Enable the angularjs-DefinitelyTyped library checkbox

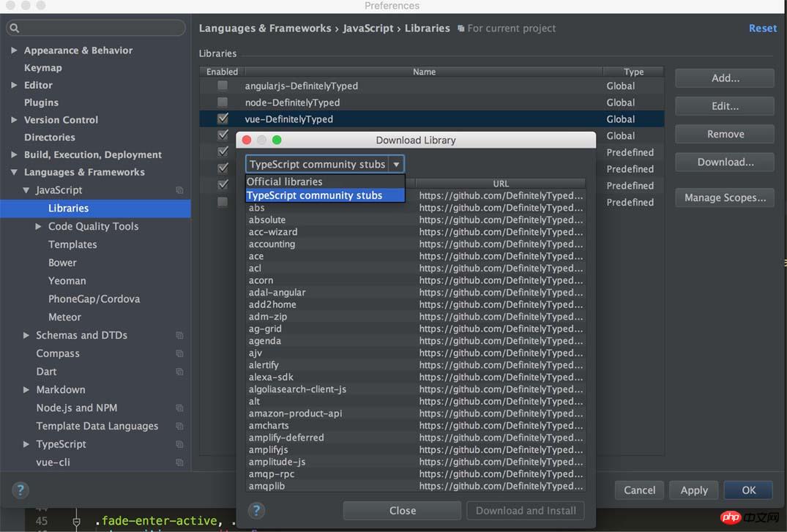click(x=223, y=86)
